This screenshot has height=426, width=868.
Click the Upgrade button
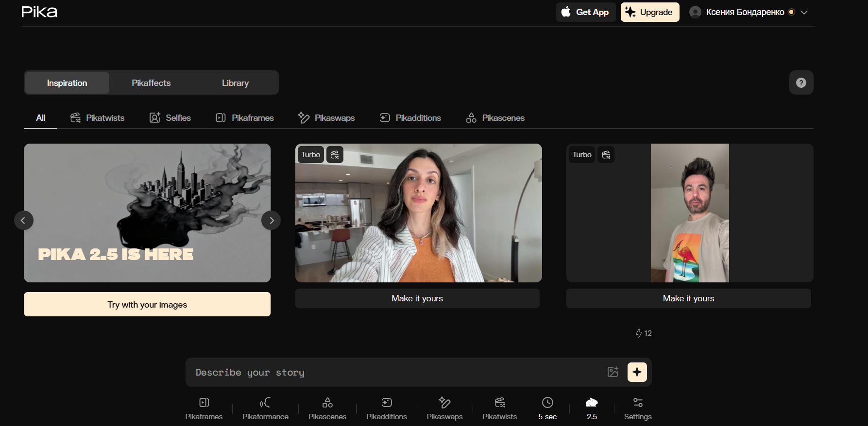pos(649,12)
